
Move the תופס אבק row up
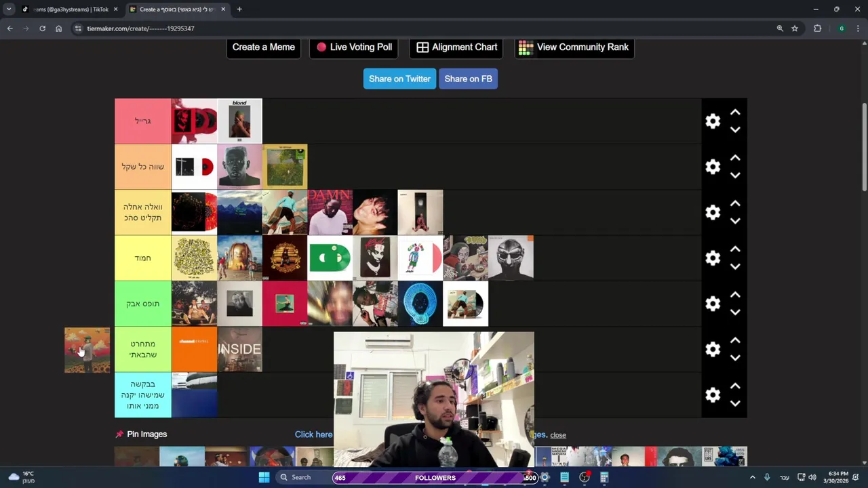(x=735, y=295)
